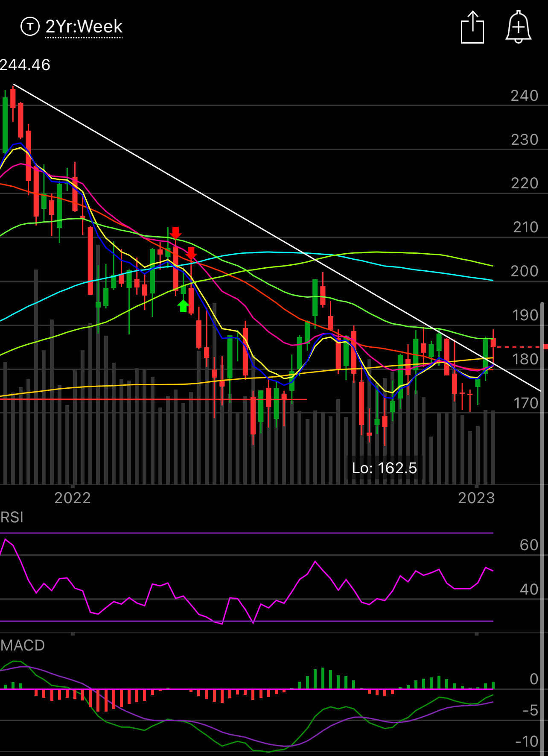
Task: Tap the 230 price axis label
Action: click(x=525, y=140)
